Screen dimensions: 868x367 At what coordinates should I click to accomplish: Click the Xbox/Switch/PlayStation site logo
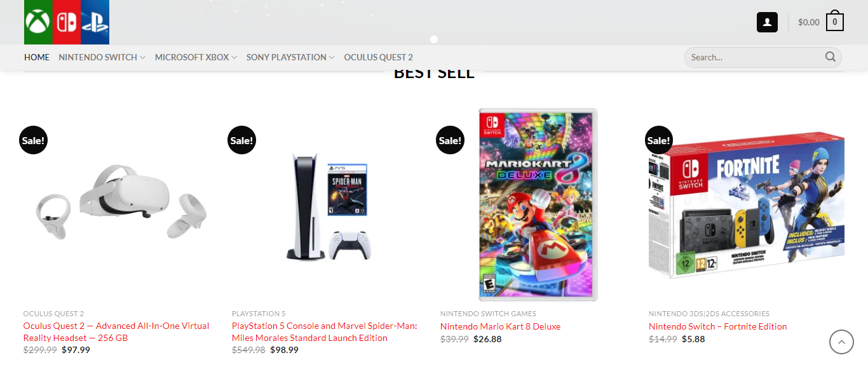tap(67, 22)
